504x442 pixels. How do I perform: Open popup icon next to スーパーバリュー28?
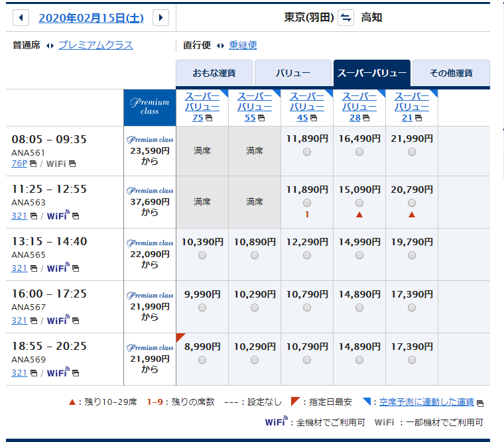coord(366,118)
